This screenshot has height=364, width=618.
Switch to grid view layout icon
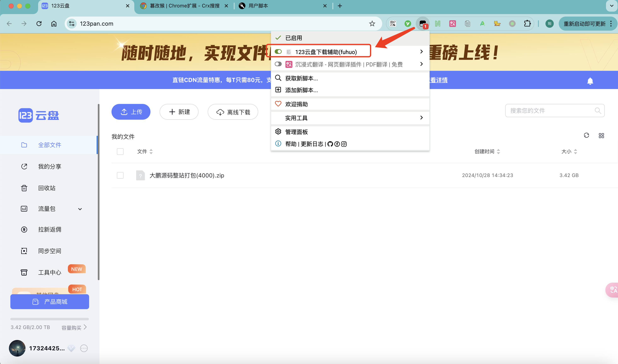point(601,136)
